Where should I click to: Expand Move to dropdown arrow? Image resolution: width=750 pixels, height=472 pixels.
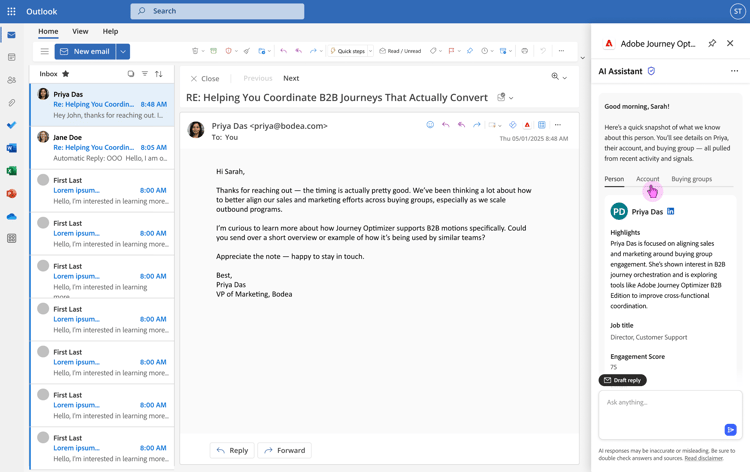tap(269, 51)
